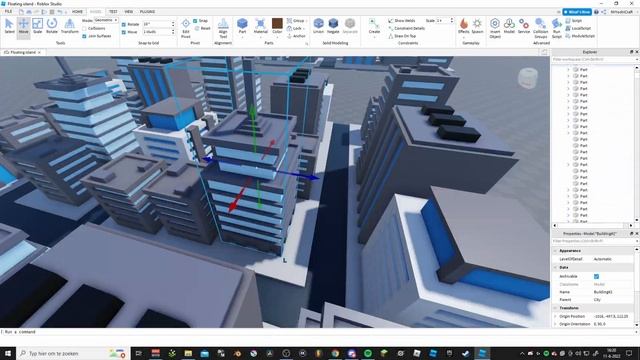Uncheck Rotate snap checkbox
This screenshot has width=640, height=360.
124,24
